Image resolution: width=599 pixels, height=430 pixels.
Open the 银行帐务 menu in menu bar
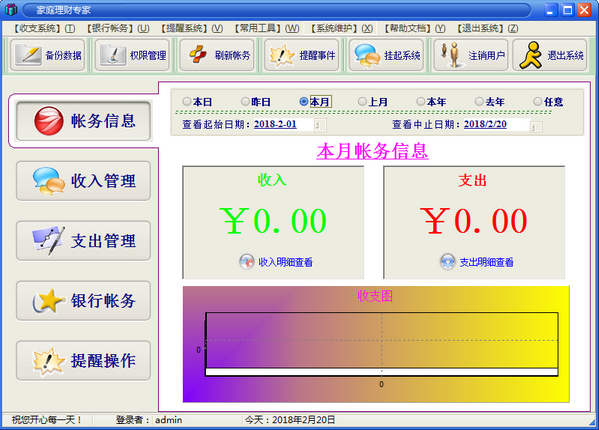tap(118, 28)
